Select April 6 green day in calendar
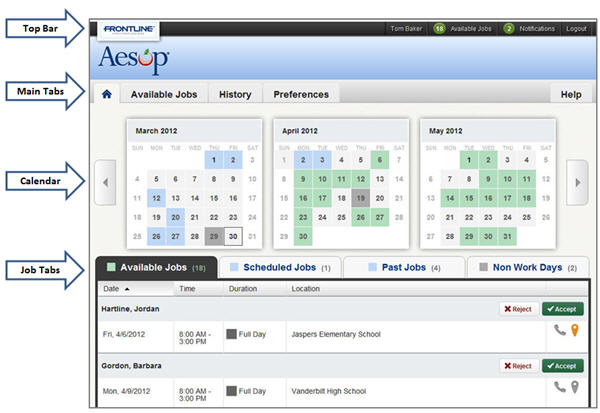Image resolution: width=600 pixels, height=413 pixels. pyautogui.click(x=380, y=160)
